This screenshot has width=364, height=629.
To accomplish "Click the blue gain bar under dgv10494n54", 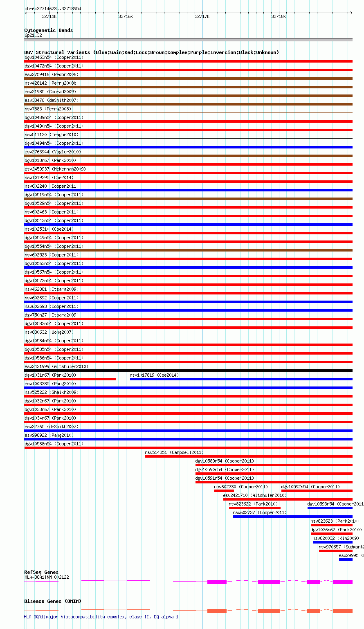I will (x=189, y=147).
